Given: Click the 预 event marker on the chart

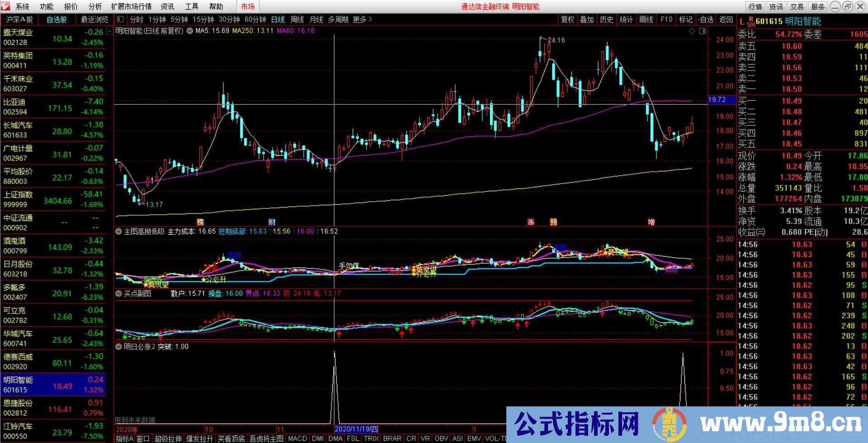Looking at the screenshot, I should tap(553, 222).
